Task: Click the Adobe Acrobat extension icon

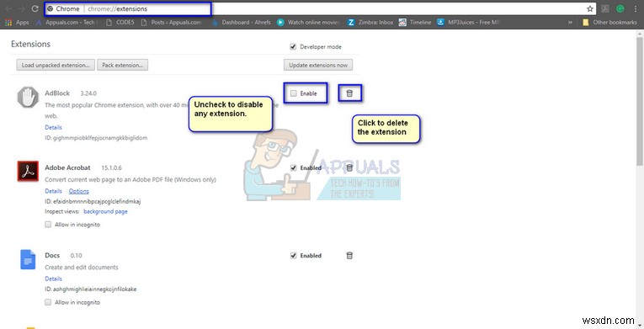Action: (28, 171)
